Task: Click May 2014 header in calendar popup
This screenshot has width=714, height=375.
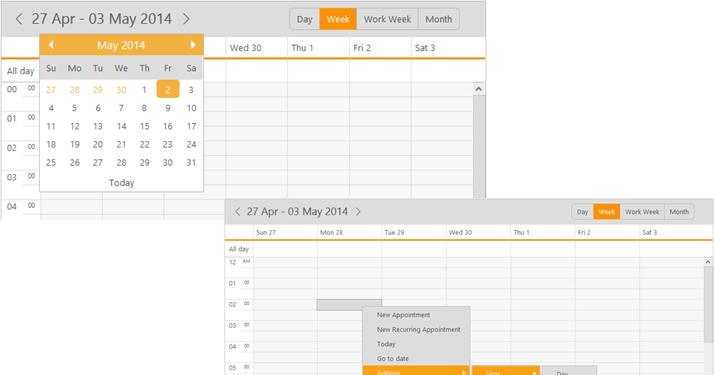Action: pos(121,45)
